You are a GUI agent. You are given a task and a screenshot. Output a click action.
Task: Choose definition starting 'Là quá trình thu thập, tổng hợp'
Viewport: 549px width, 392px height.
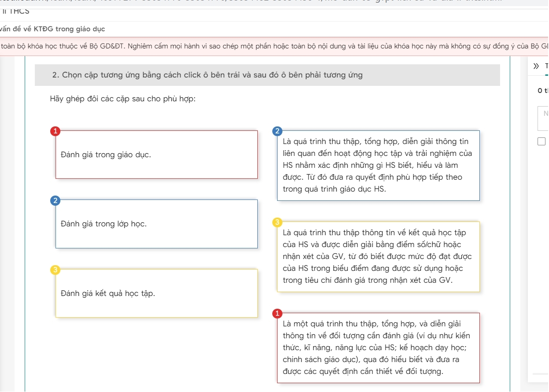click(378, 166)
